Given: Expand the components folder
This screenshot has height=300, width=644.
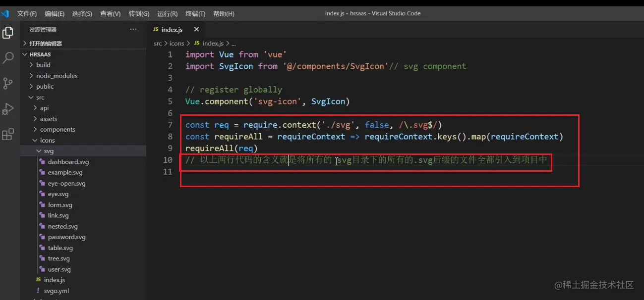Looking at the screenshot, I should point(83,130).
